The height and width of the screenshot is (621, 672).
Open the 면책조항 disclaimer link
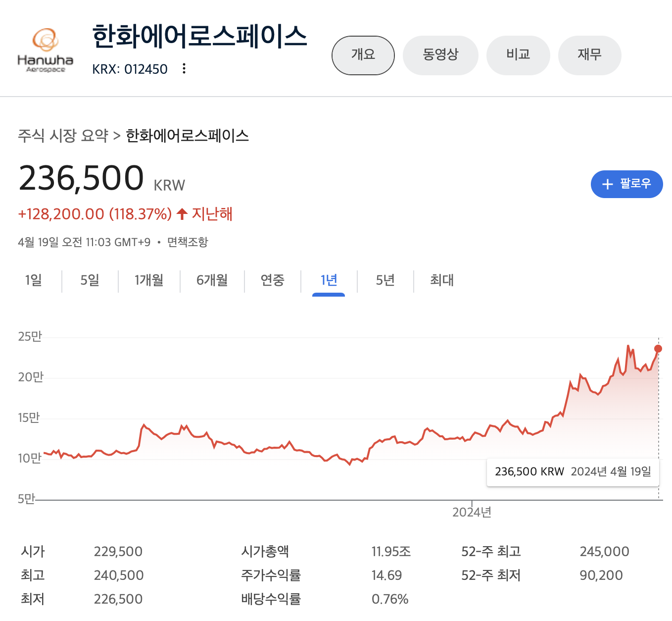coord(188,242)
